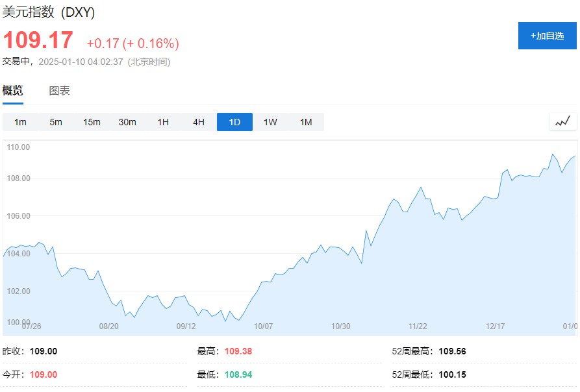Open the 图表 tab
The image size is (580, 392).
[59, 91]
